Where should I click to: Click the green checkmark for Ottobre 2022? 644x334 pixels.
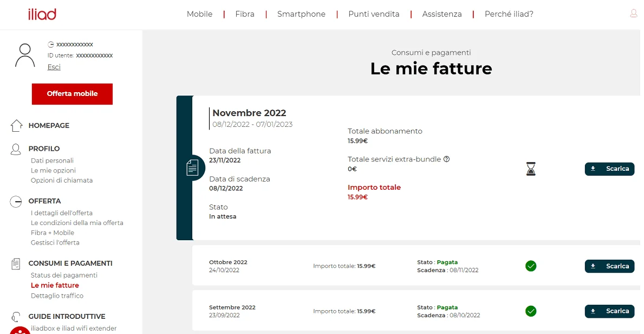coord(531,266)
